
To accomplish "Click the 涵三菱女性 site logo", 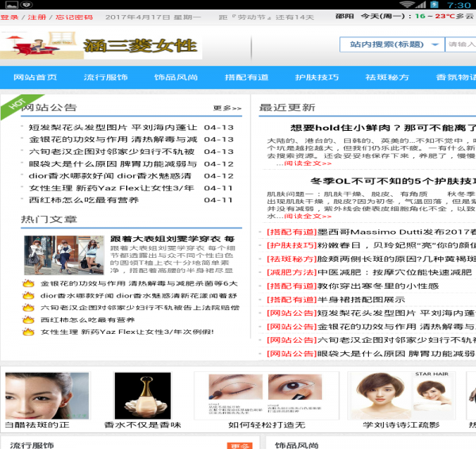I will click(x=101, y=45).
